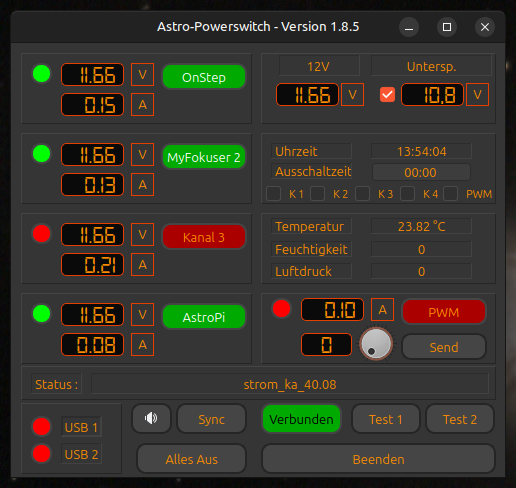Enable the PWM shutdown checkbox

450,194
